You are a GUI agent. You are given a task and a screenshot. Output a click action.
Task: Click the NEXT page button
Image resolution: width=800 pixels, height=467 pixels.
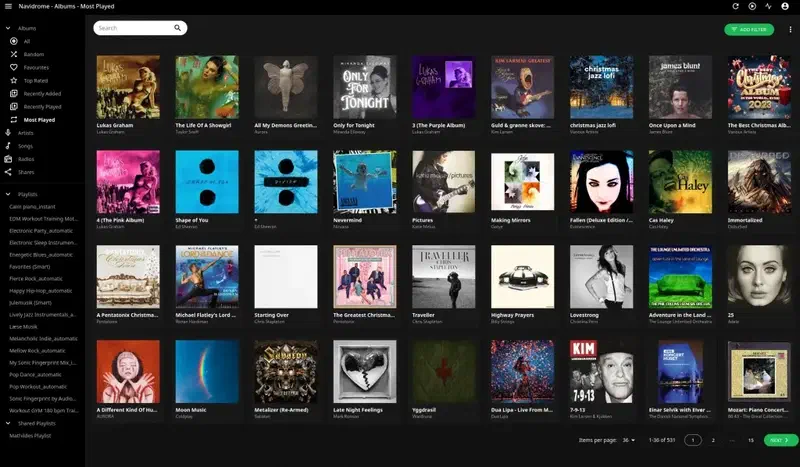781,440
